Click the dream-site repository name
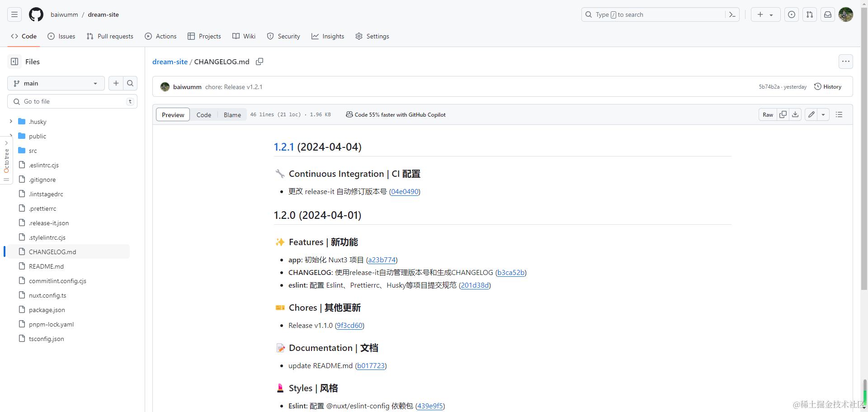Image resolution: width=868 pixels, height=412 pixels. (104, 14)
